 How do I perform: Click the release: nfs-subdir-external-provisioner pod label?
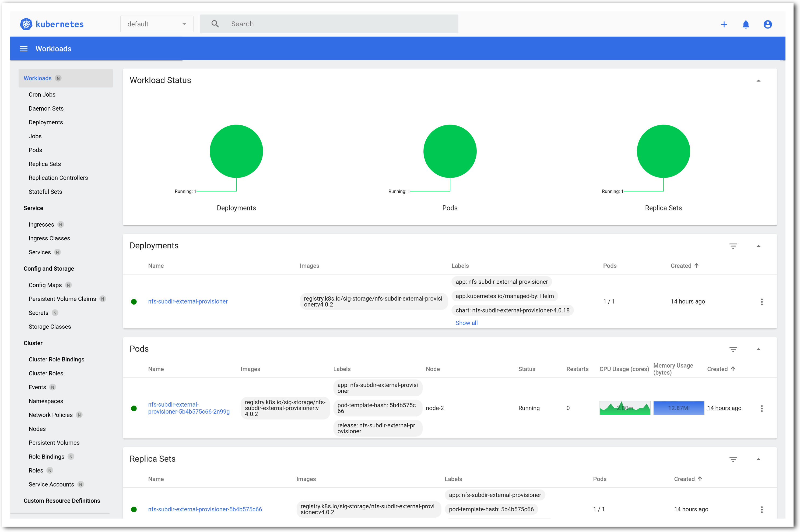pyautogui.click(x=378, y=428)
